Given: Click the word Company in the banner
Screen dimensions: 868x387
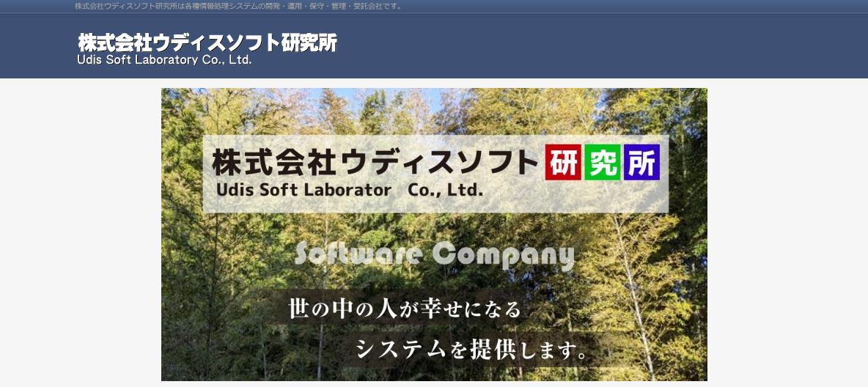Looking at the screenshot, I should click(x=504, y=257).
